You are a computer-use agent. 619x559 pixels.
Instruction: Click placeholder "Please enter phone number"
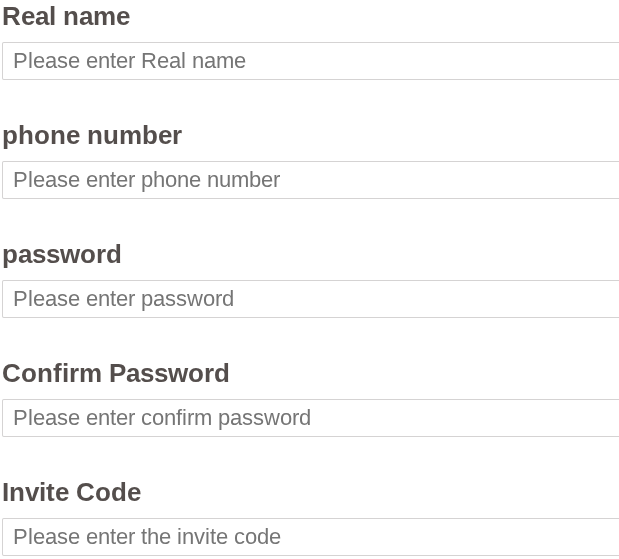[146, 180]
